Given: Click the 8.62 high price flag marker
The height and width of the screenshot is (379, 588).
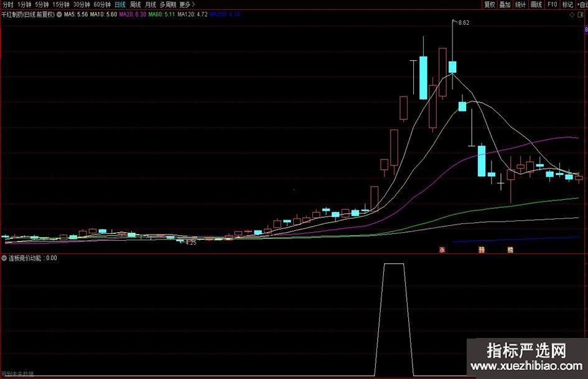Looking at the screenshot, I should coord(463,22).
